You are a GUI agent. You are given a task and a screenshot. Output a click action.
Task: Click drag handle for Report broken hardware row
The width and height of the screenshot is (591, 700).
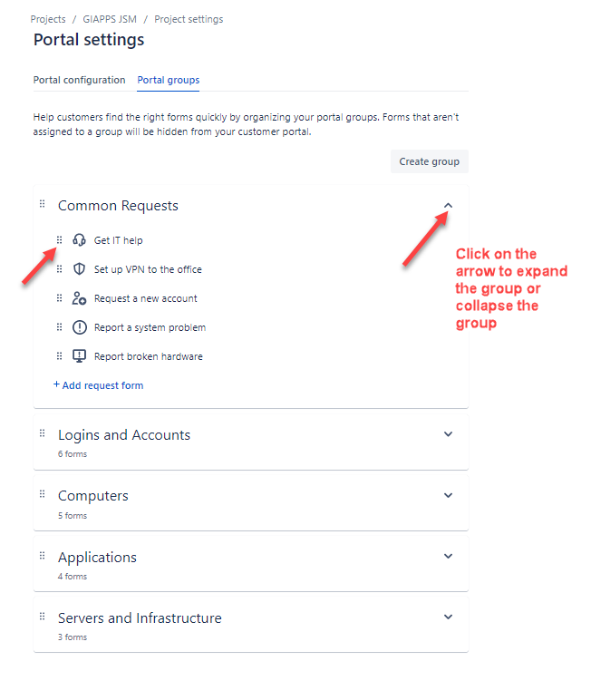click(59, 356)
